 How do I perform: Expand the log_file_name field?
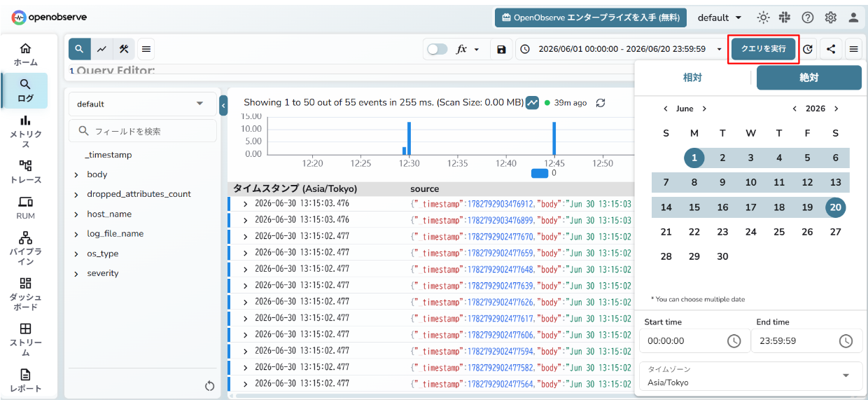76,234
